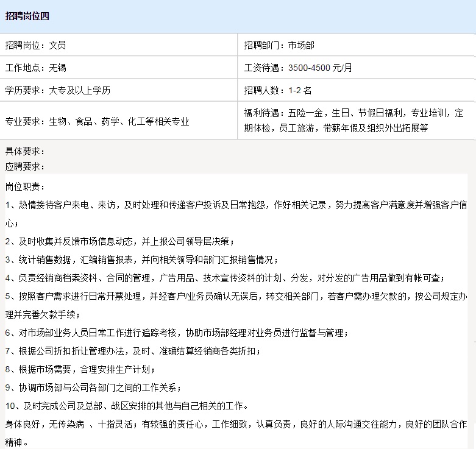
Task: Click the 应聘要求 label
Action: click(25, 166)
